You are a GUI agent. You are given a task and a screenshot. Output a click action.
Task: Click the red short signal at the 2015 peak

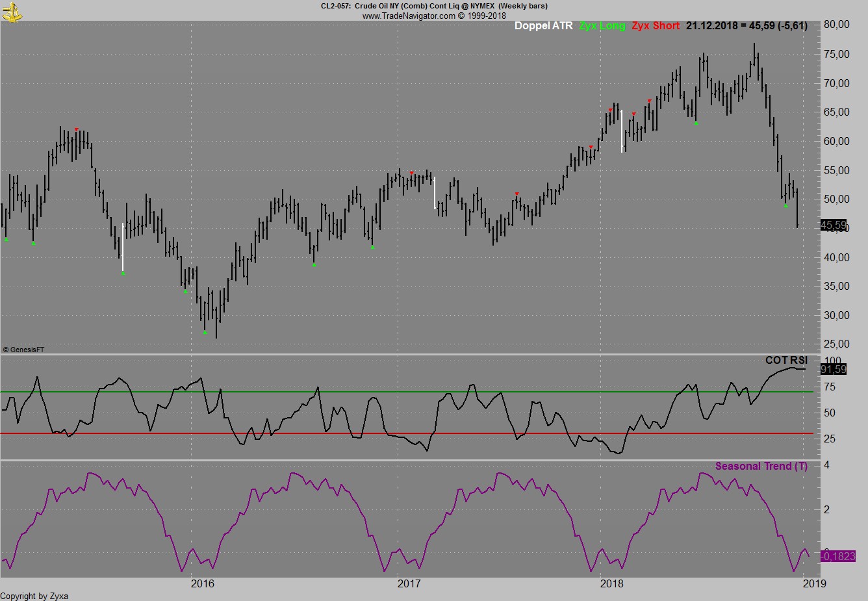pos(77,129)
